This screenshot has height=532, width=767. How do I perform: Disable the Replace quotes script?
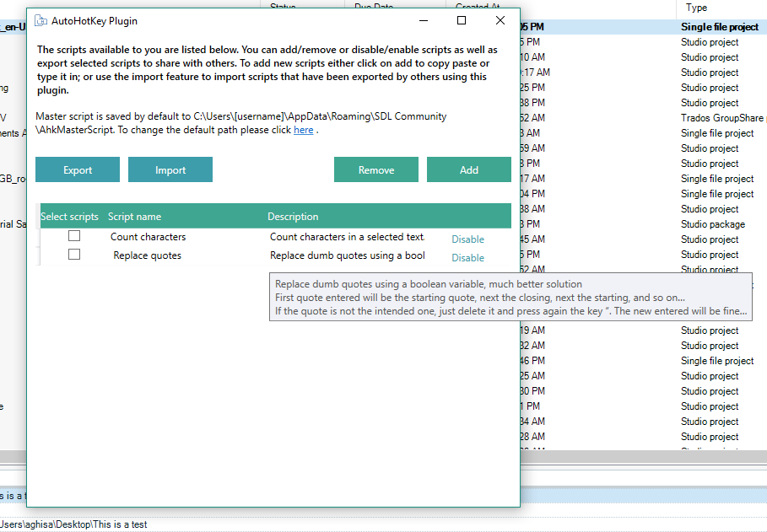tap(467, 258)
